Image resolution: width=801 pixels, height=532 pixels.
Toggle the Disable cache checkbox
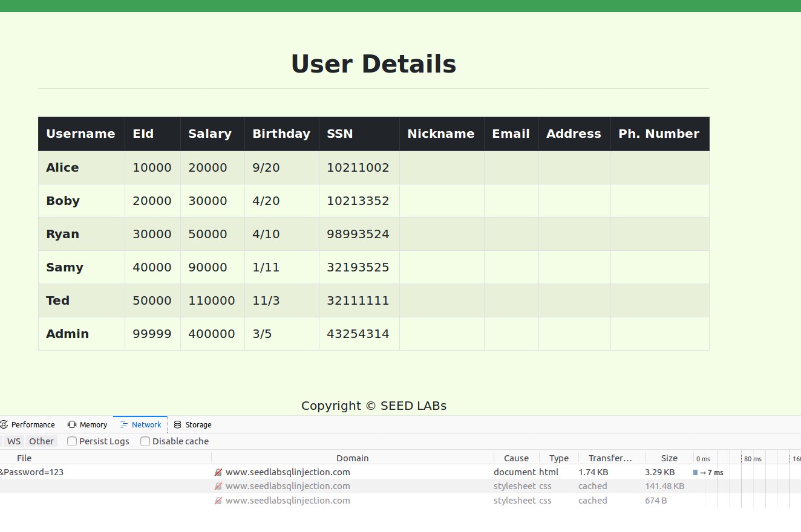[145, 441]
